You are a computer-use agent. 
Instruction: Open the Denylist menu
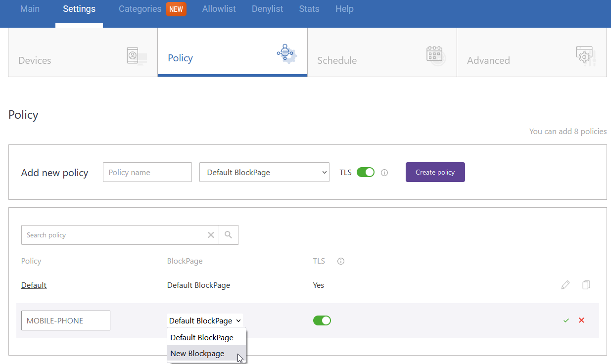[267, 8]
